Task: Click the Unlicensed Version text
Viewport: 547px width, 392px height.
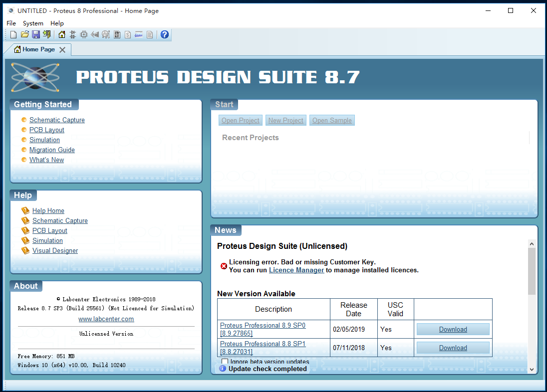Action: point(106,334)
